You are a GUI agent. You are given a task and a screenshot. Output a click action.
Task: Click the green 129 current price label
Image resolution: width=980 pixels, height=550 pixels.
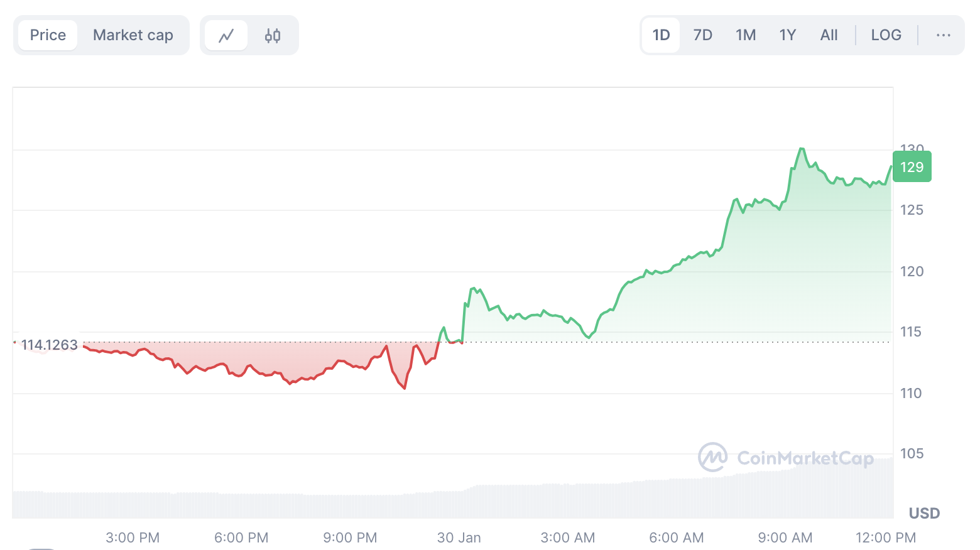coord(912,167)
